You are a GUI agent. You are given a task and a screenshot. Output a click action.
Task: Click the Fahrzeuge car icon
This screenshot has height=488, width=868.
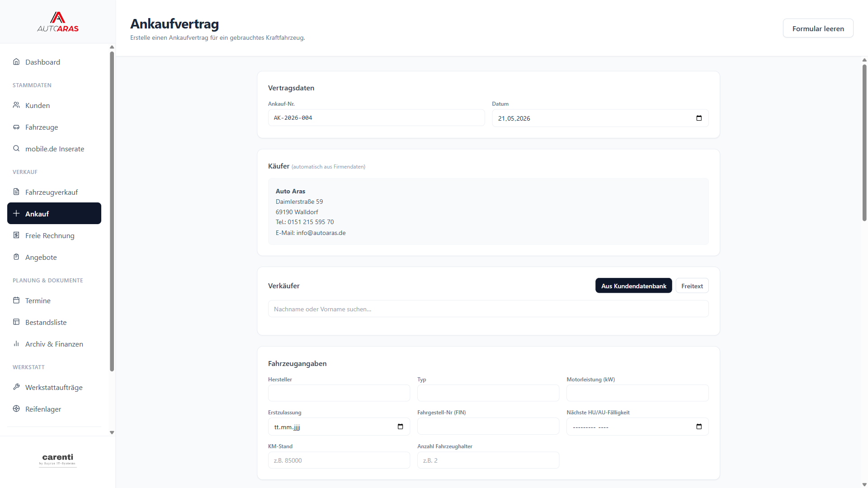[x=16, y=127]
